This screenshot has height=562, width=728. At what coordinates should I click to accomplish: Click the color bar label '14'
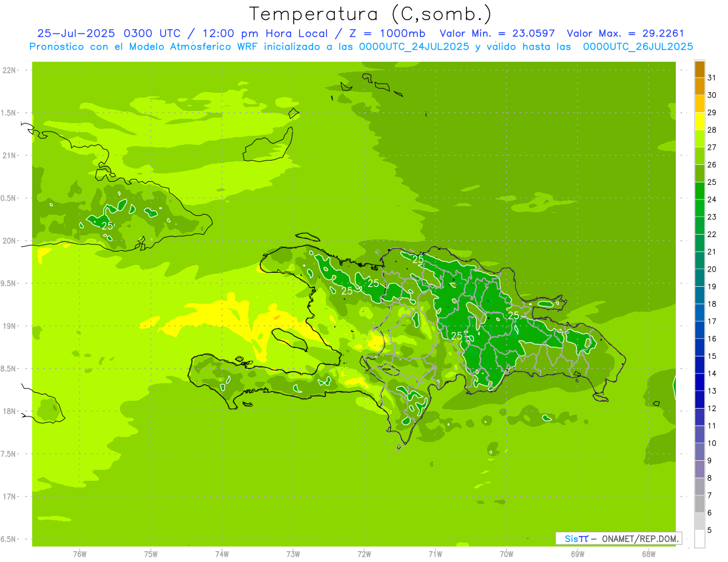click(712, 373)
